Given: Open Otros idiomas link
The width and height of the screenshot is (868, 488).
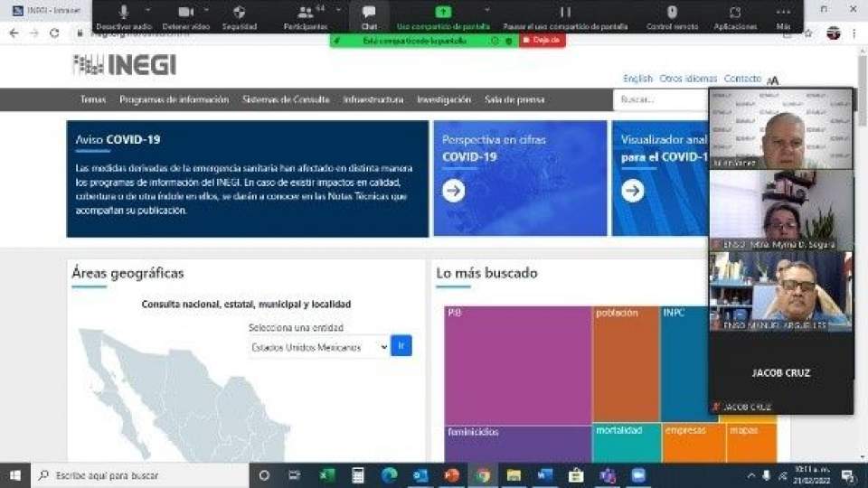Looking at the screenshot, I should click(x=688, y=79).
